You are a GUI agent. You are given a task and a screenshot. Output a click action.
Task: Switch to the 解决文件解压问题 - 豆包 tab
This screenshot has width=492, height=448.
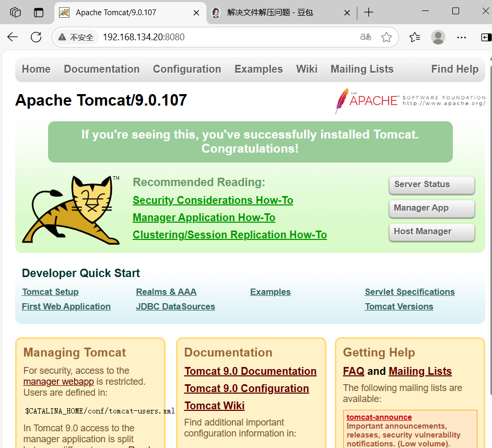281,13
